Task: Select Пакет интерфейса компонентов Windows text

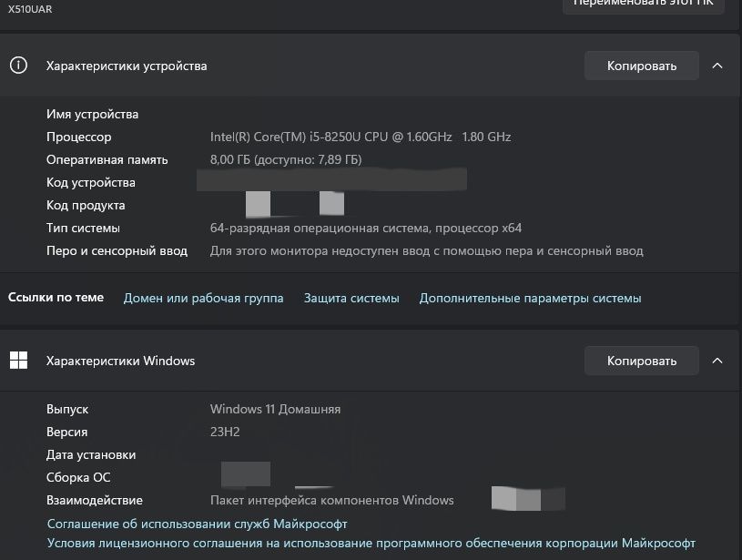Action: (332, 500)
